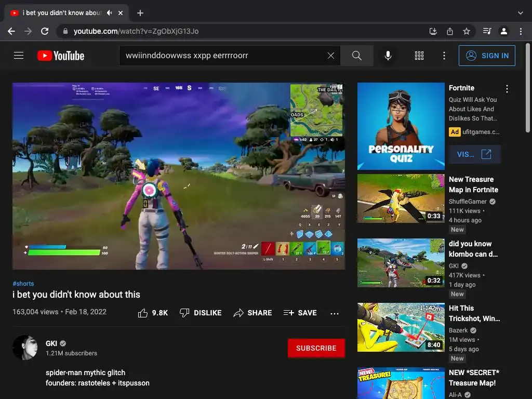Click the ad's VISIT button
Viewport: 532px width, 399px height.
pos(474,154)
